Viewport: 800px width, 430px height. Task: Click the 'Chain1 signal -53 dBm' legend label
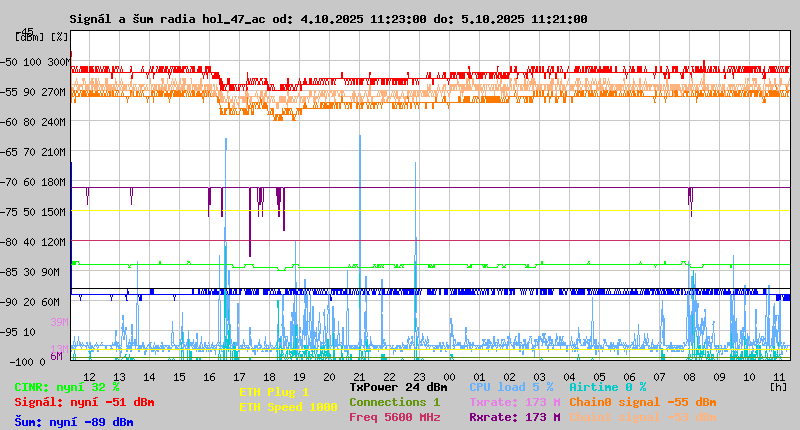coord(643,417)
